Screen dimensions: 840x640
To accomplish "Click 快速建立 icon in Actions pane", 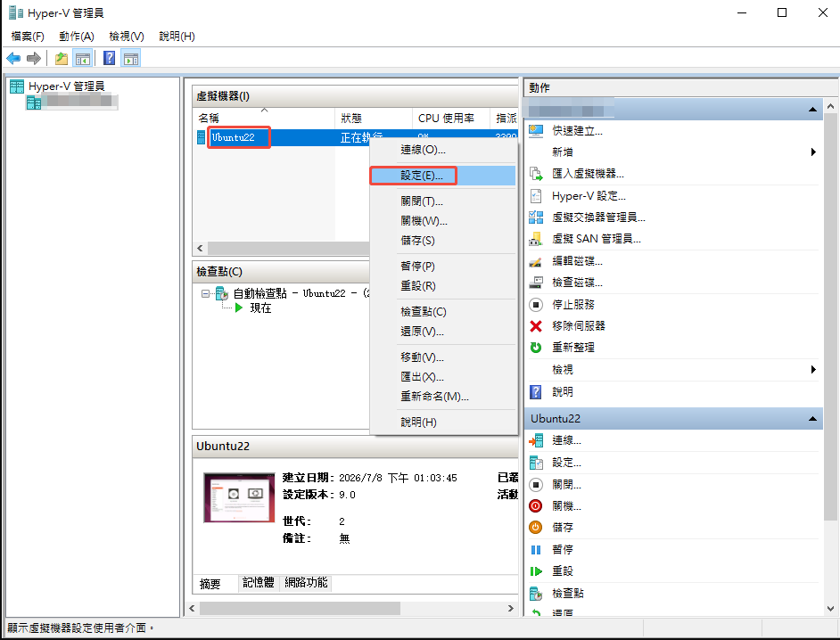I will (536, 131).
